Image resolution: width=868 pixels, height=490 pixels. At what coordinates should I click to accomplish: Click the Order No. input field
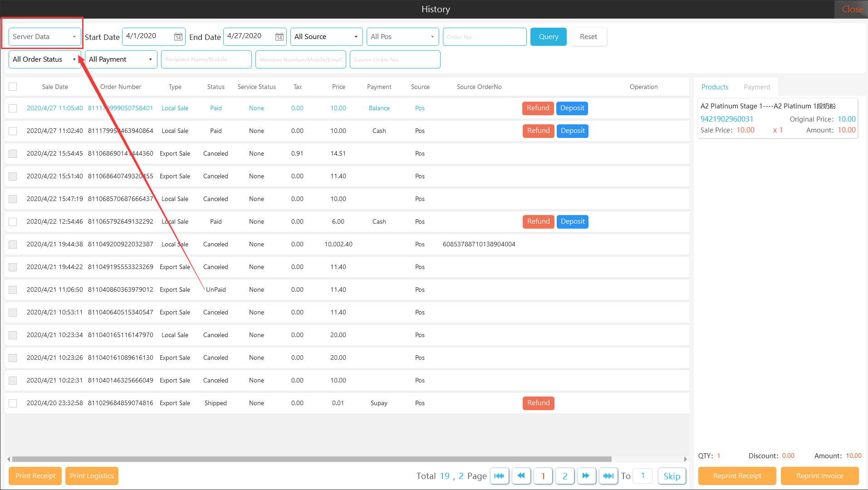click(484, 37)
